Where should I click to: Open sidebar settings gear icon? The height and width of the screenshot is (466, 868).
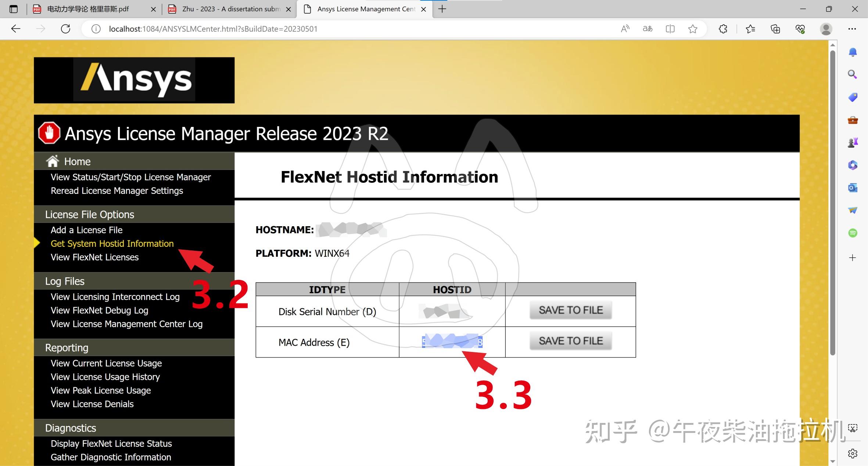[x=853, y=453]
